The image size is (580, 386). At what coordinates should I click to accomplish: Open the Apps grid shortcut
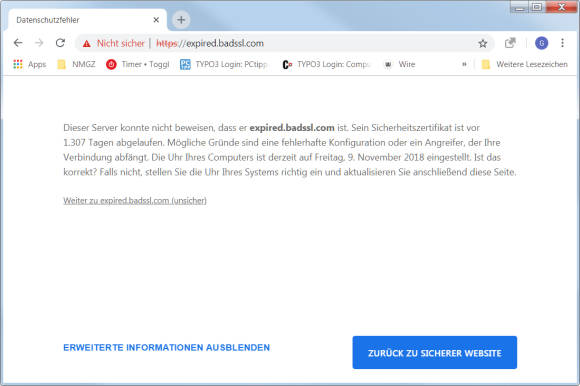pos(30,64)
